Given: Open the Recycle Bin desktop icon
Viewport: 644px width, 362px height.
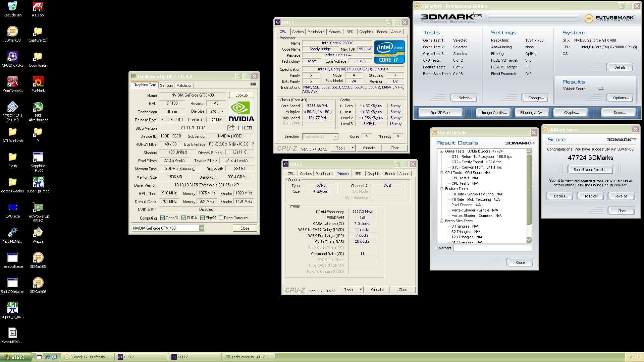Looking at the screenshot, I should point(12,9).
